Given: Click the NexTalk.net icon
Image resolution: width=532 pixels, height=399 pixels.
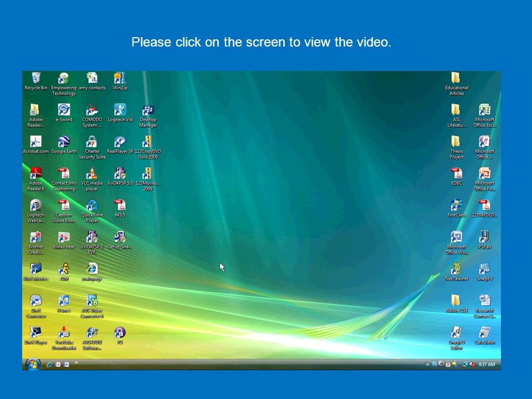Looking at the screenshot, I should point(456,272).
